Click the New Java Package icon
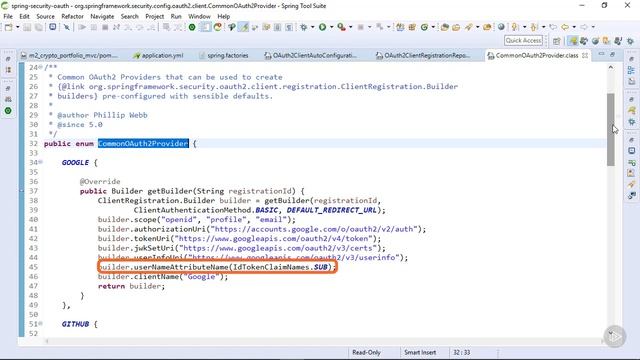The height and width of the screenshot is (360, 640). (x=412, y=27)
